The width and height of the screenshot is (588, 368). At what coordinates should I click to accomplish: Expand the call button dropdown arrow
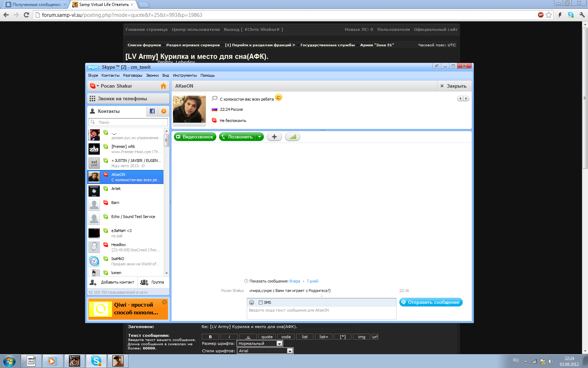pyautogui.click(x=259, y=137)
